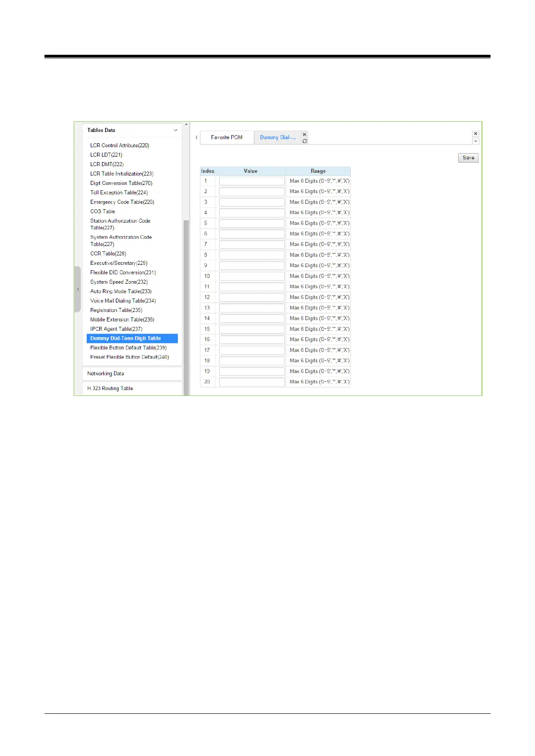Click the Value field for index 2

pyautogui.click(x=252, y=191)
